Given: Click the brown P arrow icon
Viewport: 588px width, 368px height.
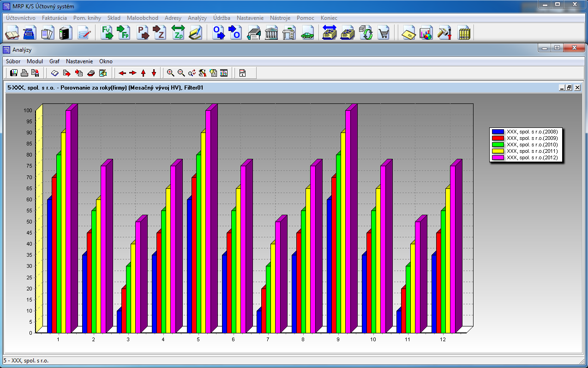Looking at the screenshot, I should pos(143,33).
